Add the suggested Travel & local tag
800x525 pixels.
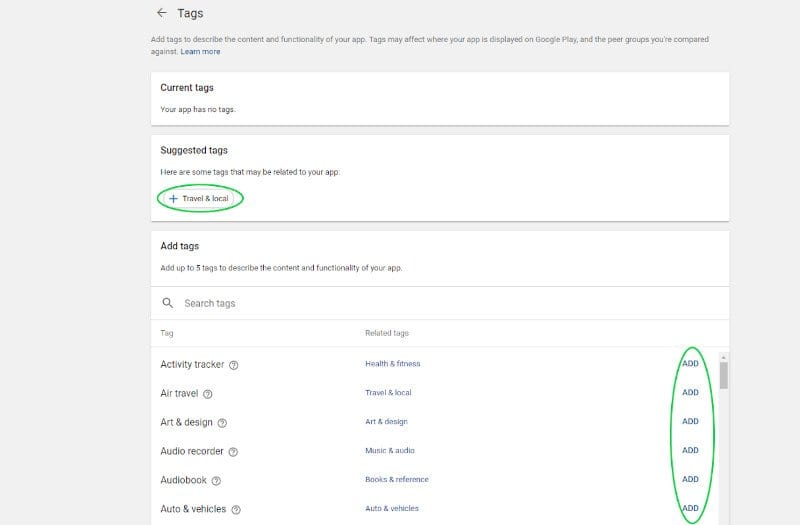[199, 198]
